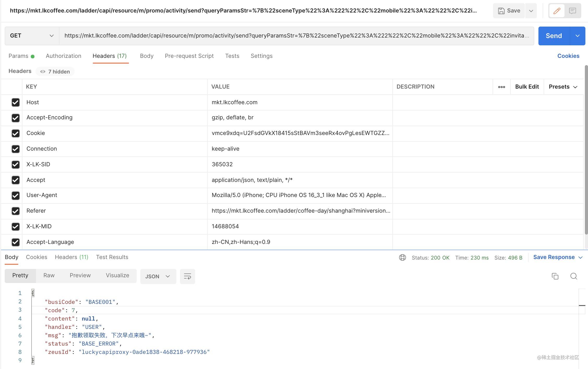Viewport: 588px width, 369px height.
Task: Expand the Send button arrow menu
Action: click(577, 36)
